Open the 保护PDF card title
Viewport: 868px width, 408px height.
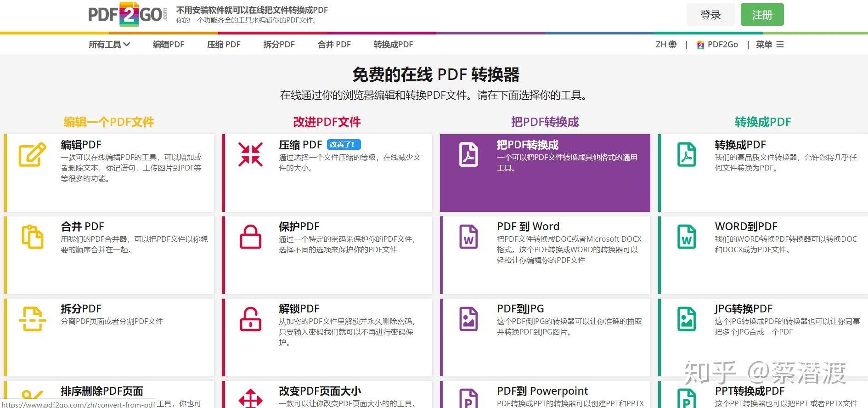pos(299,227)
